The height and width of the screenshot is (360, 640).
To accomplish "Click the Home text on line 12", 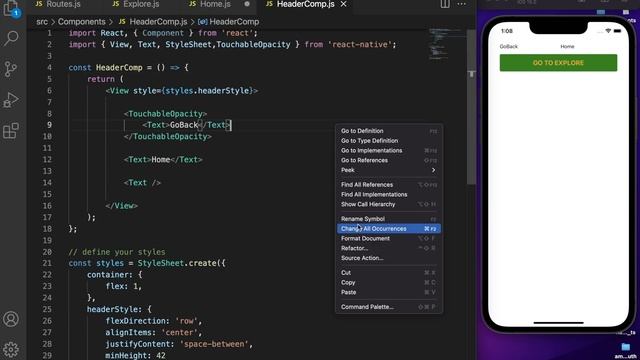I will [160, 160].
